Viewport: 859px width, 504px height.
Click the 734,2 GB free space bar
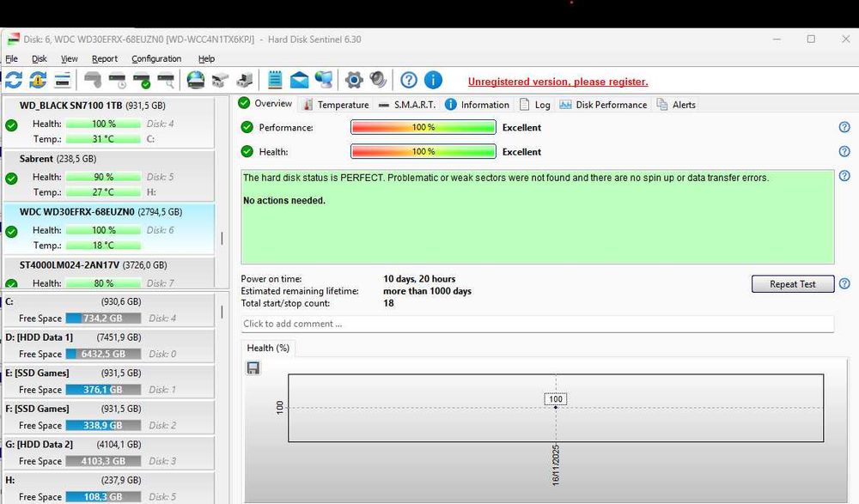(103, 319)
